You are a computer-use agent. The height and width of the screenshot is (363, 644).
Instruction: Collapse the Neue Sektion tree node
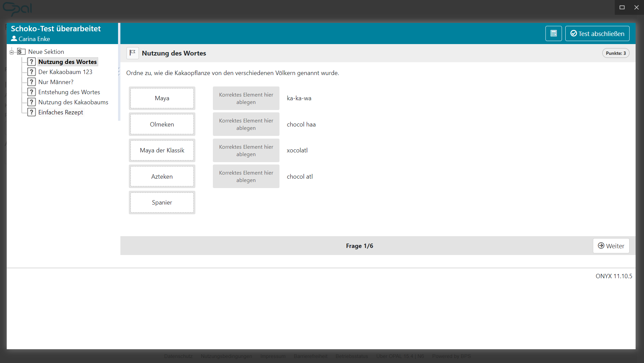pos(11,52)
